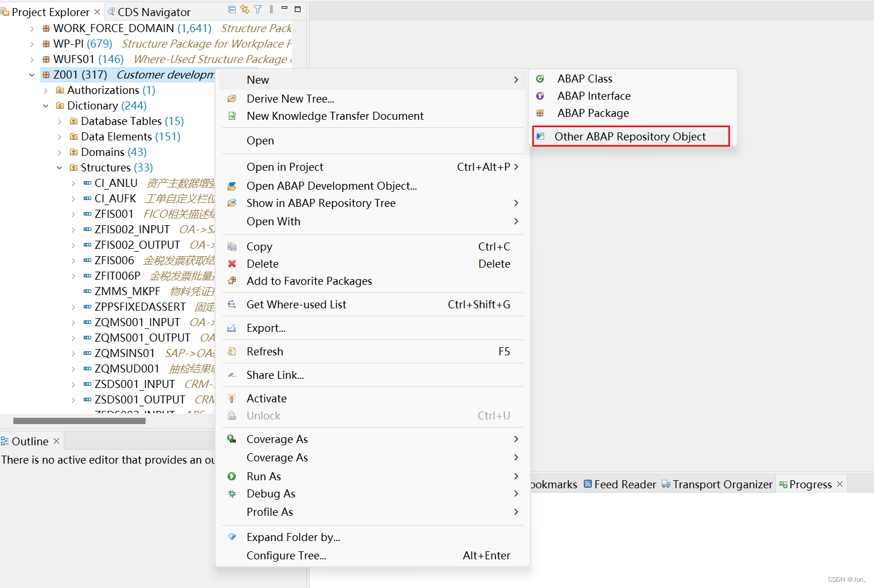Screen dimensions: 874x588
Task: Select the ZFIS001 structure
Action: pyautogui.click(x=114, y=214)
